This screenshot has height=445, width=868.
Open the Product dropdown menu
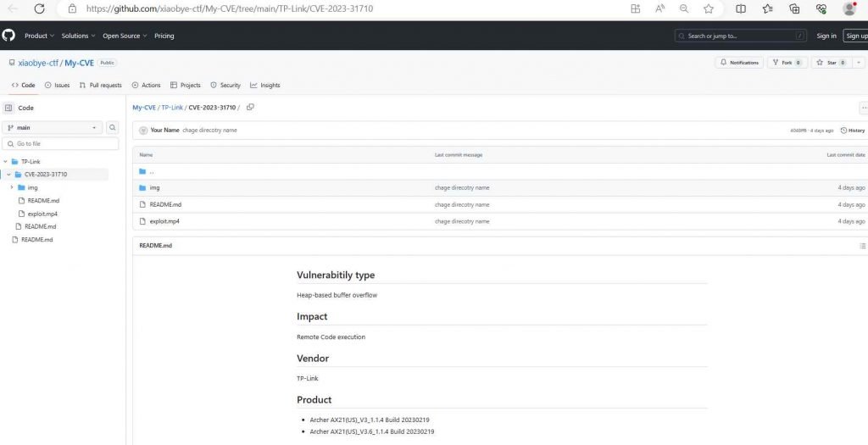(39, 36)
